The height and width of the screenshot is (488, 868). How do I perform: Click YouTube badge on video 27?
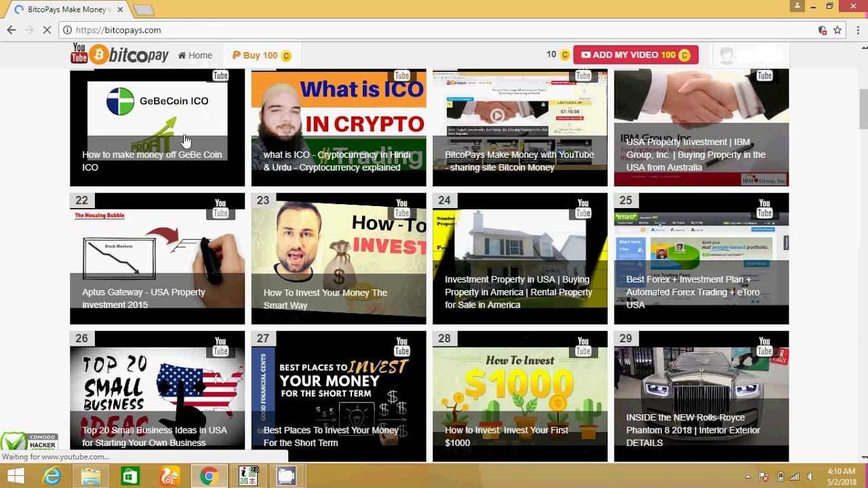coord(401,346)
